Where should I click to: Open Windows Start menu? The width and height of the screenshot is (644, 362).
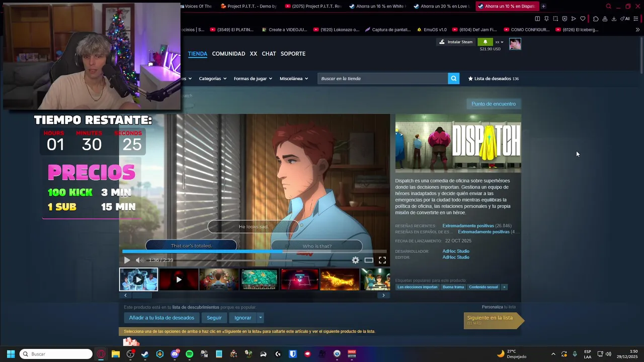tap(11, 354)
